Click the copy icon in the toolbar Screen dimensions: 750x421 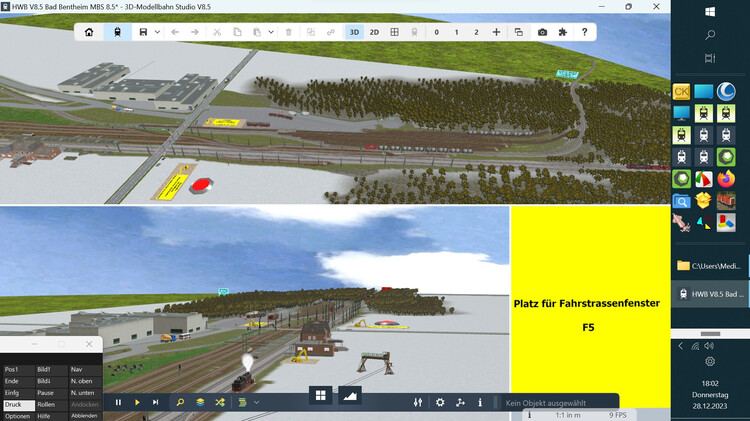click(x=237, y=32)
